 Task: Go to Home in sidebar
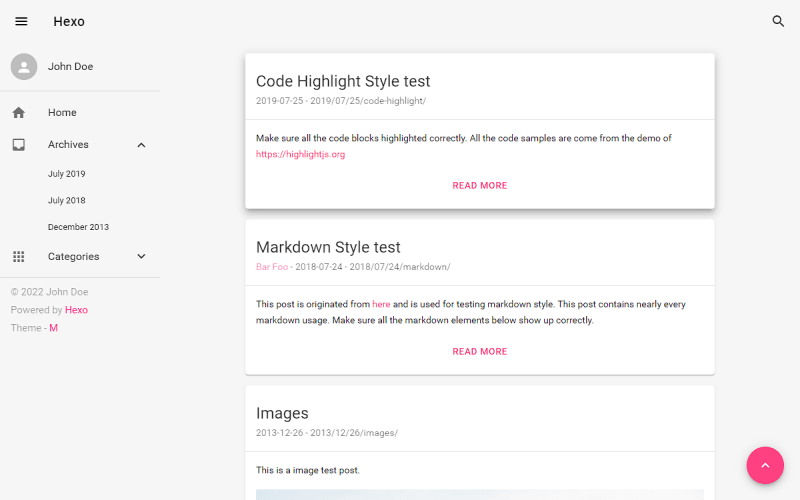[x=62, y=113]
